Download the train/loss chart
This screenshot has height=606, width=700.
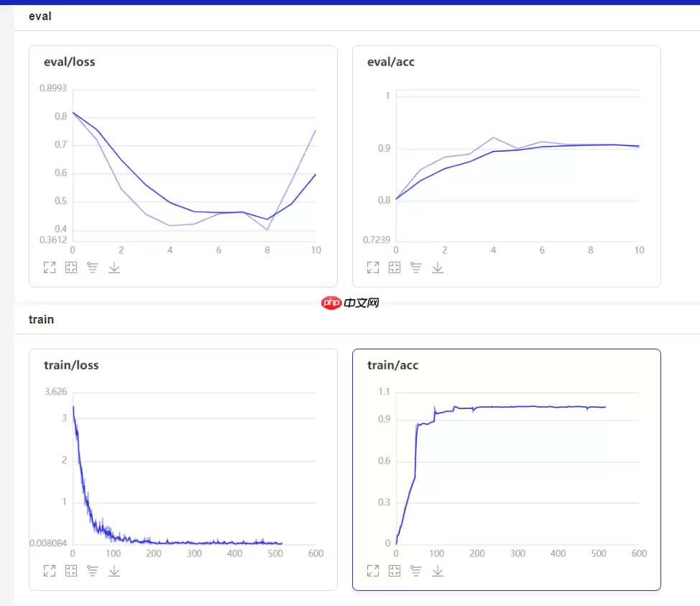click(114, 571)
